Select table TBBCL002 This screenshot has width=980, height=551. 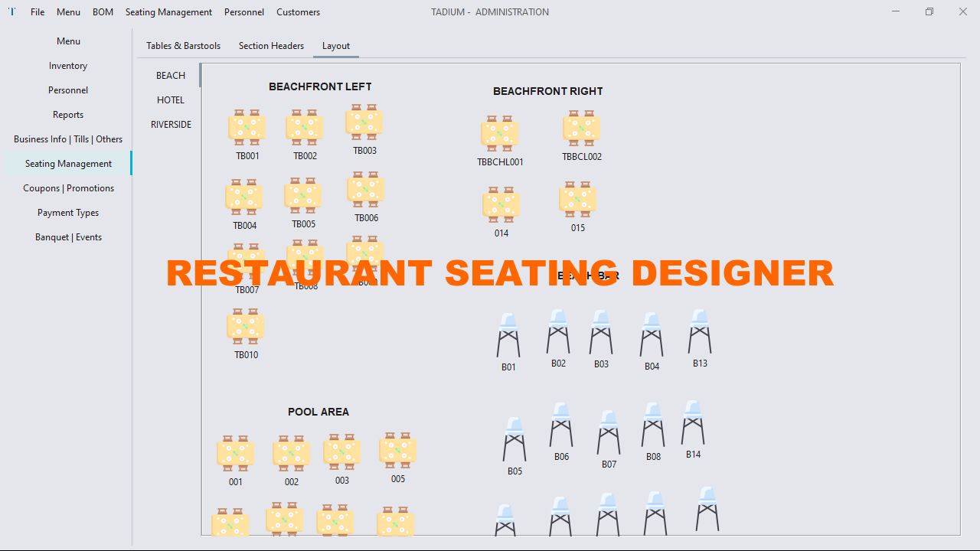click(580, 128)
